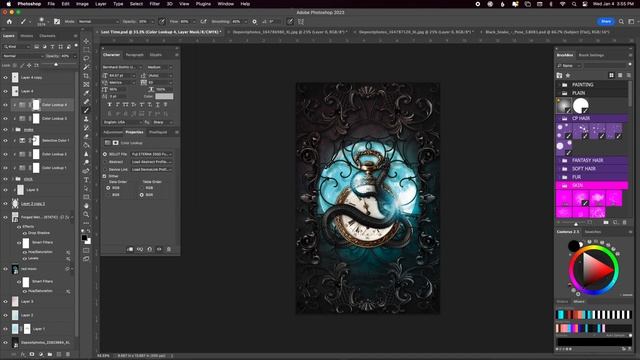This screenshot has height=360, width=640.
Task: Select the Eraser tool
Action: point(86,136)
